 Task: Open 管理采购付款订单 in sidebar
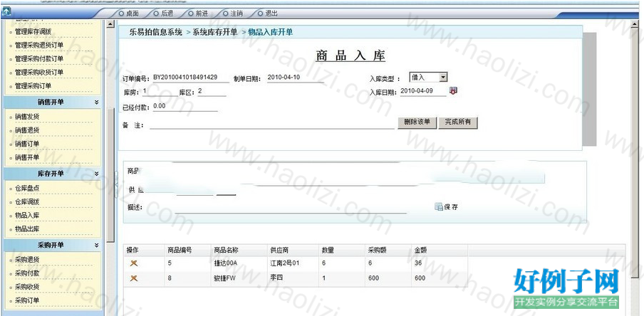[39, 58]
